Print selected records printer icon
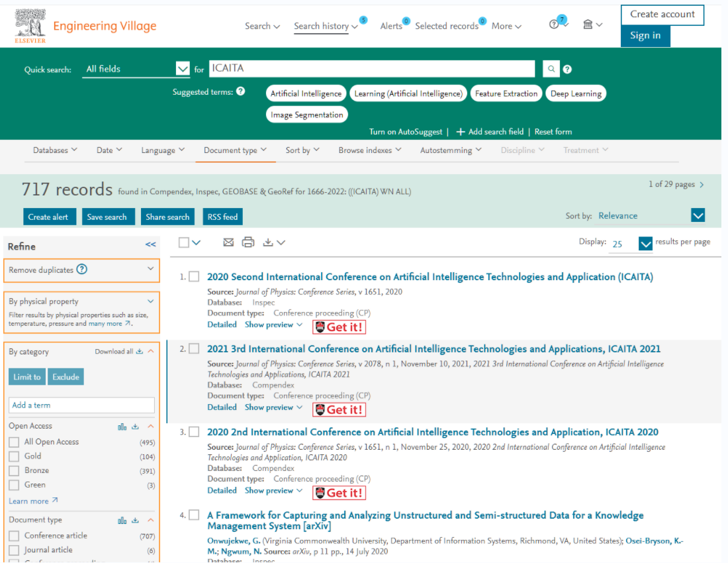 (248, 242)
